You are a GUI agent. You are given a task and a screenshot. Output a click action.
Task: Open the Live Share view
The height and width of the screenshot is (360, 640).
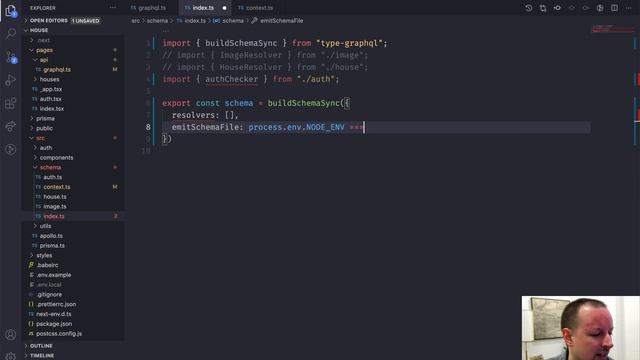[x=11, y=126]
